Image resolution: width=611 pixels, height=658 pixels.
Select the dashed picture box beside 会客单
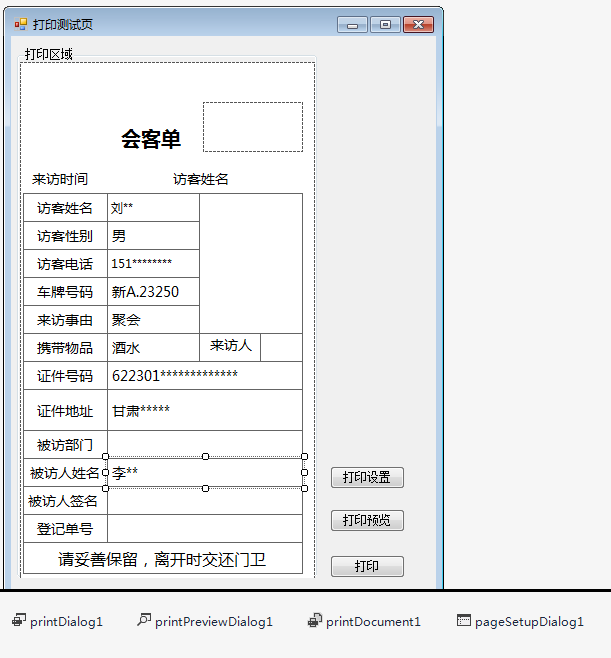[253, 127]
